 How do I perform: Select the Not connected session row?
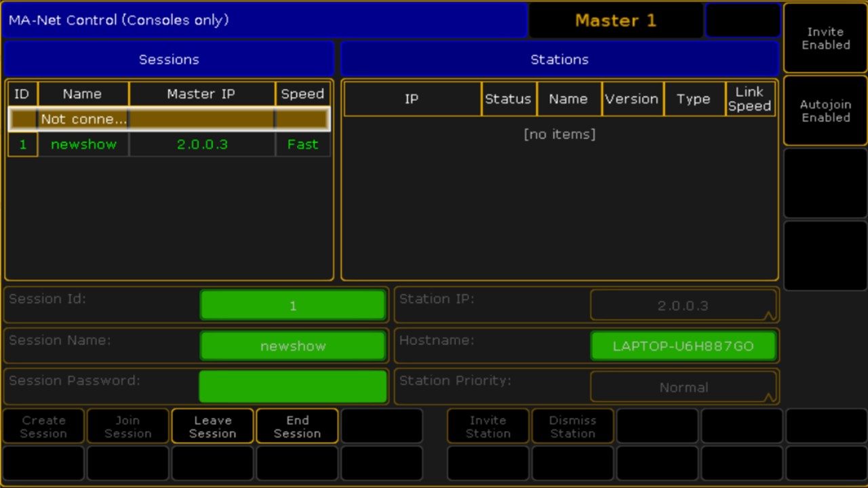point(168,119)
